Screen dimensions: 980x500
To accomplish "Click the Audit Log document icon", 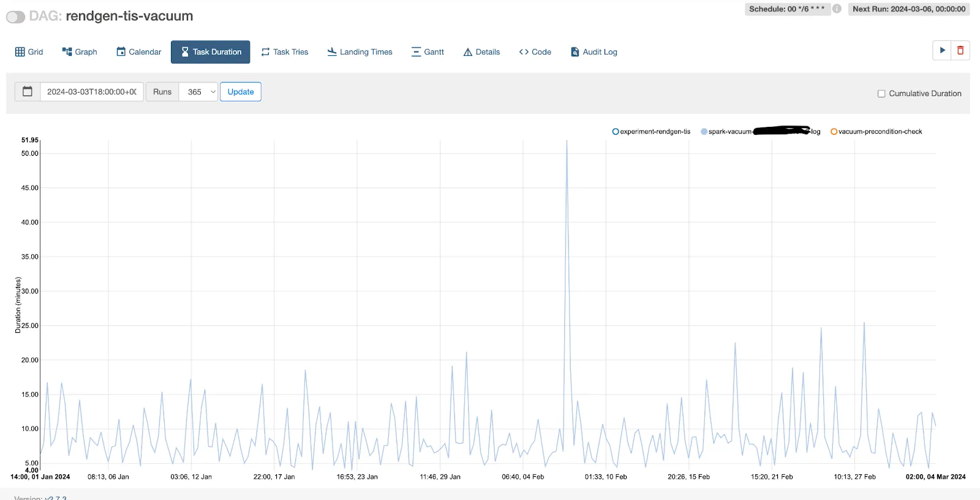I will coord(575,52).
